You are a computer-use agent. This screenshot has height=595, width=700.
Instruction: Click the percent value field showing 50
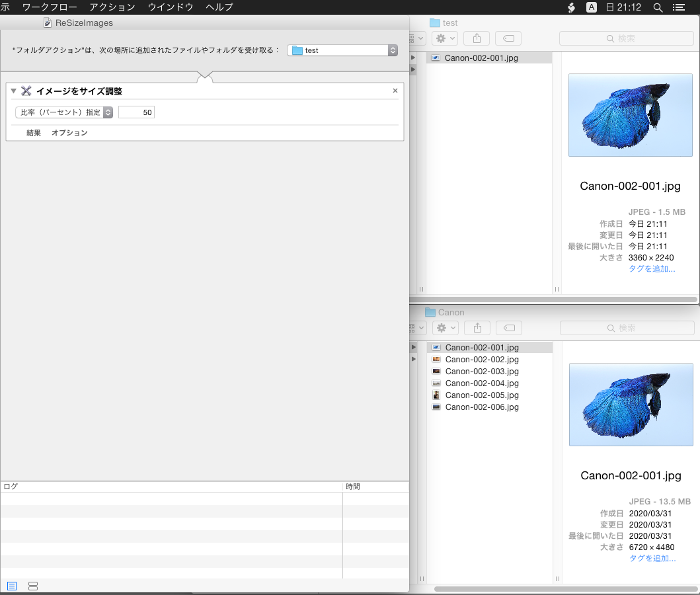click(x=136, y=112)
